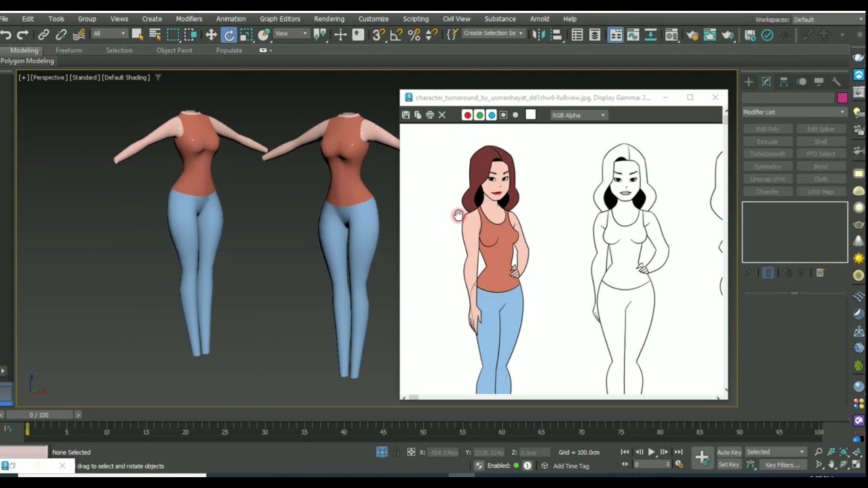Choose Rectangular Selection Region tool

tap(173, 35)
